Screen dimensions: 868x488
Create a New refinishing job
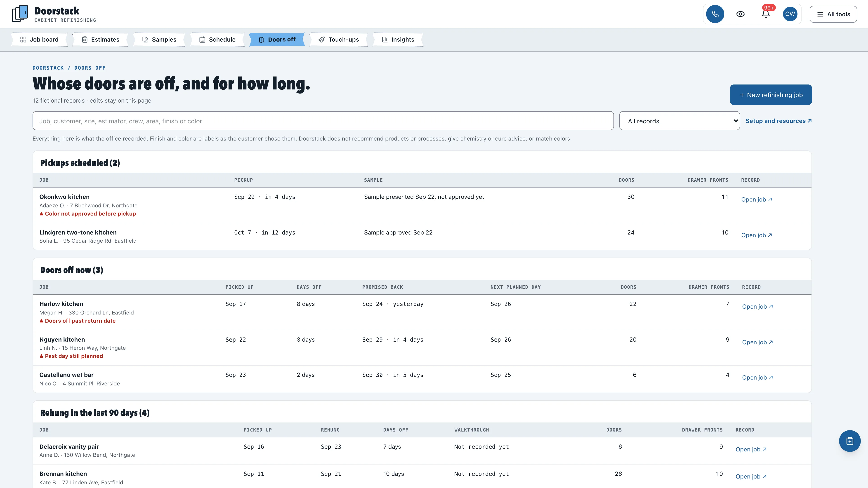771,95
